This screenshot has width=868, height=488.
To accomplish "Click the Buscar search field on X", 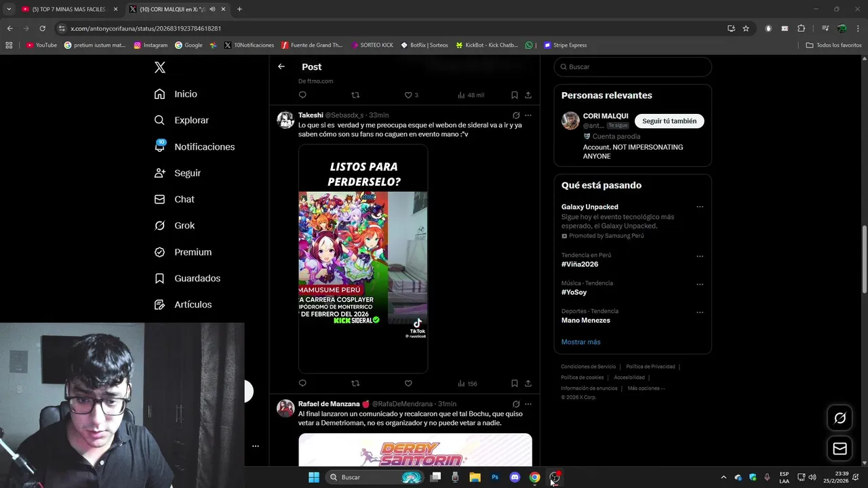I will 633,67.
